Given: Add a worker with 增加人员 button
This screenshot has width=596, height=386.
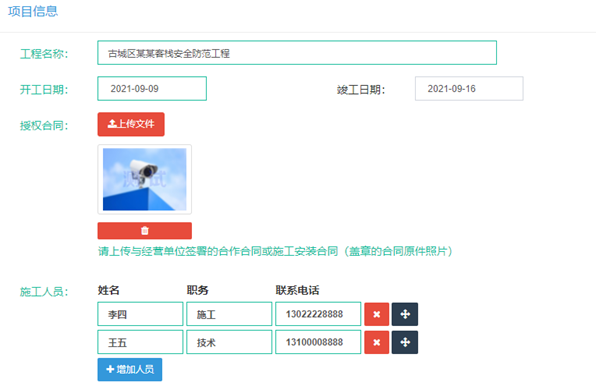Looking at the screenshot, I should point(130,369).
